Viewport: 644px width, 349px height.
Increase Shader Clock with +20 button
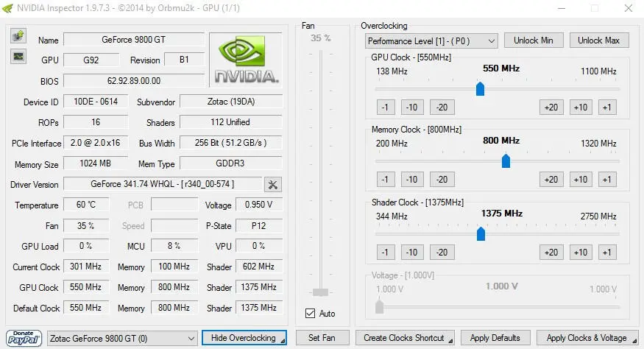(551, 252)
